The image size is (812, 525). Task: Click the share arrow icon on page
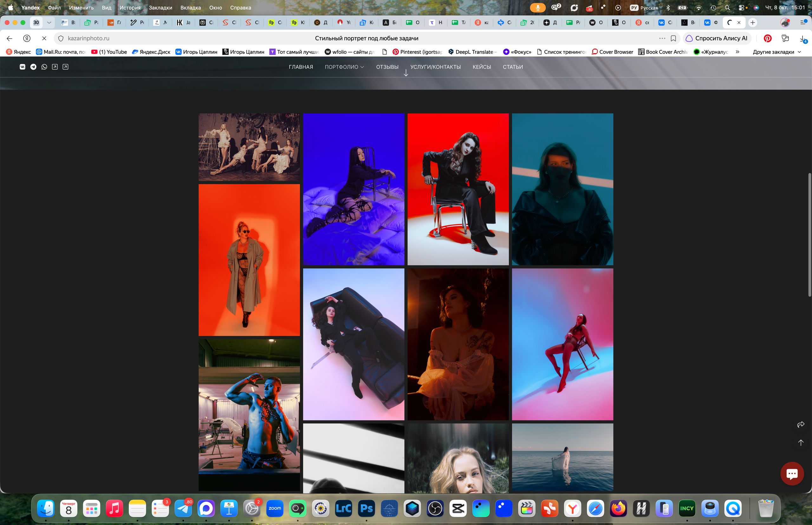tap(801, 424)
